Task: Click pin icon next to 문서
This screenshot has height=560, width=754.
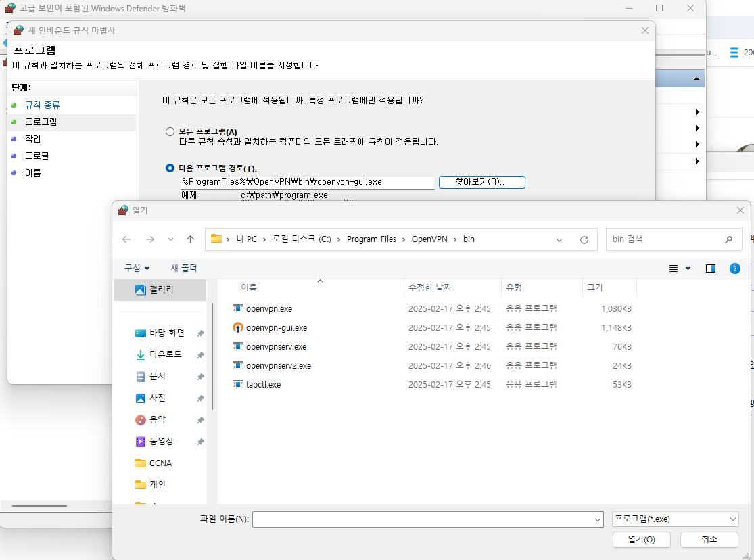Action: point(201,377)
